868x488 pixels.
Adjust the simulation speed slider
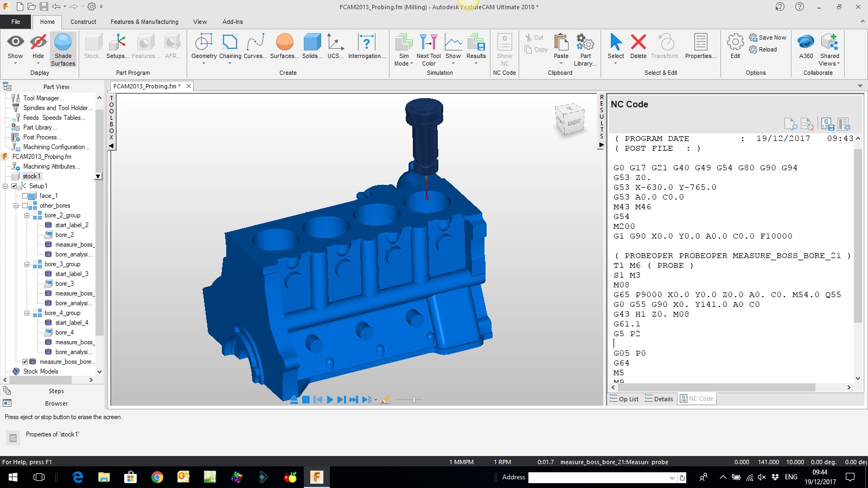point(414,400)
